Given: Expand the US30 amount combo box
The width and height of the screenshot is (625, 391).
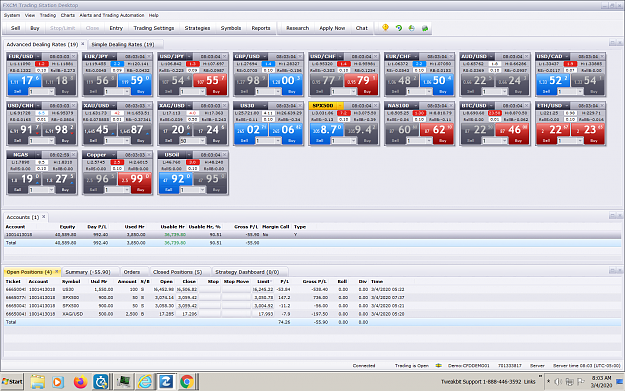Looking at the screenshot, I should click(278, 141).
